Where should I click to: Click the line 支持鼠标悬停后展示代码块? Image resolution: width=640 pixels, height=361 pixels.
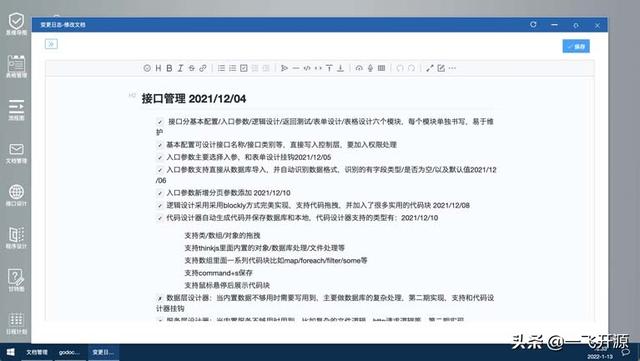pyautogui.click(x=227, y=285)
